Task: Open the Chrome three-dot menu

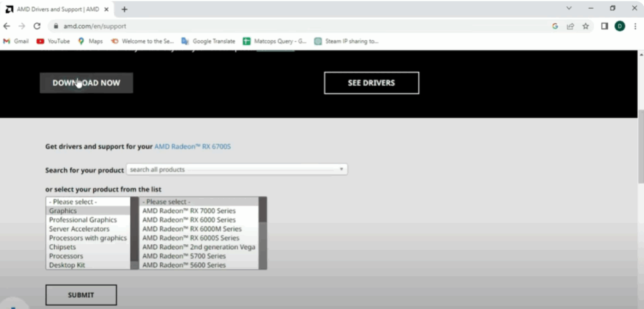Action: pos(635,26)
